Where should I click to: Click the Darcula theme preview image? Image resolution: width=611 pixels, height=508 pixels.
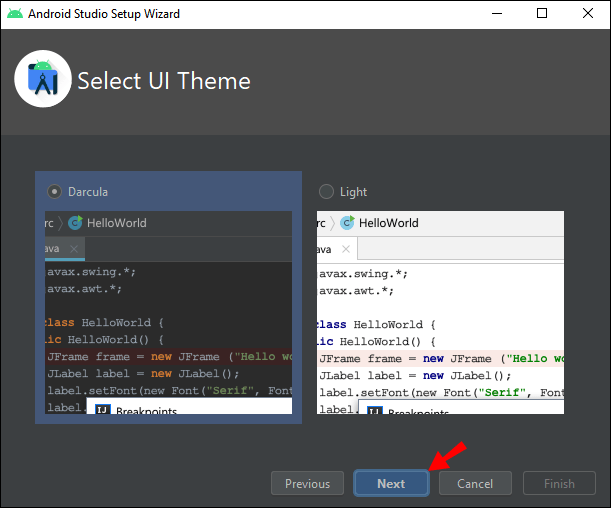pos(168,312)
